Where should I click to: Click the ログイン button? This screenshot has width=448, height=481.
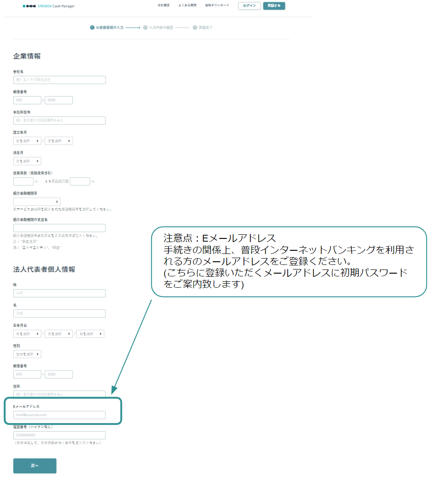[249, 6]
